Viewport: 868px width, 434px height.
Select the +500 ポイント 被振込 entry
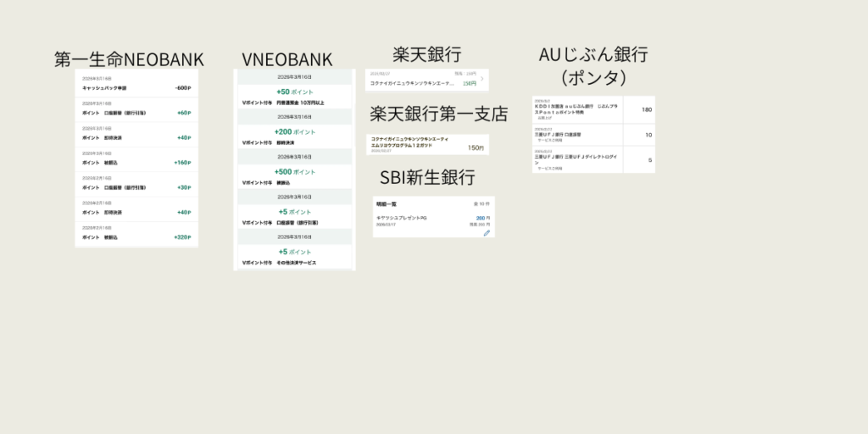click(x=294, y=176)
